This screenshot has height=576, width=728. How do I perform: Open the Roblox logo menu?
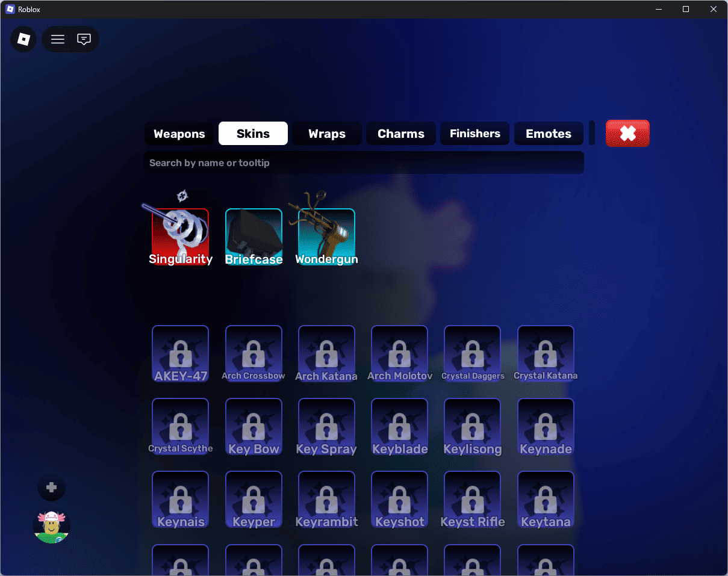point(23,39)
